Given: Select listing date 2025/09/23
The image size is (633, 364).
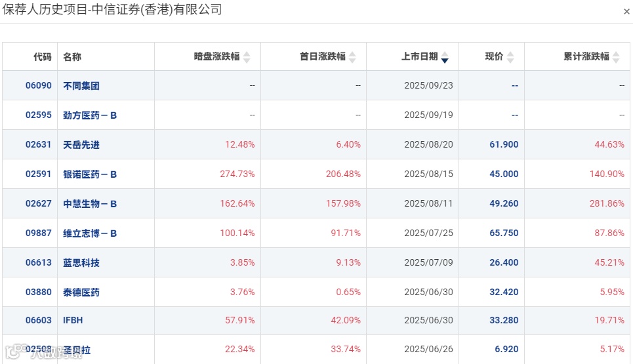Looking at the screenshot, I should point(429,85).
